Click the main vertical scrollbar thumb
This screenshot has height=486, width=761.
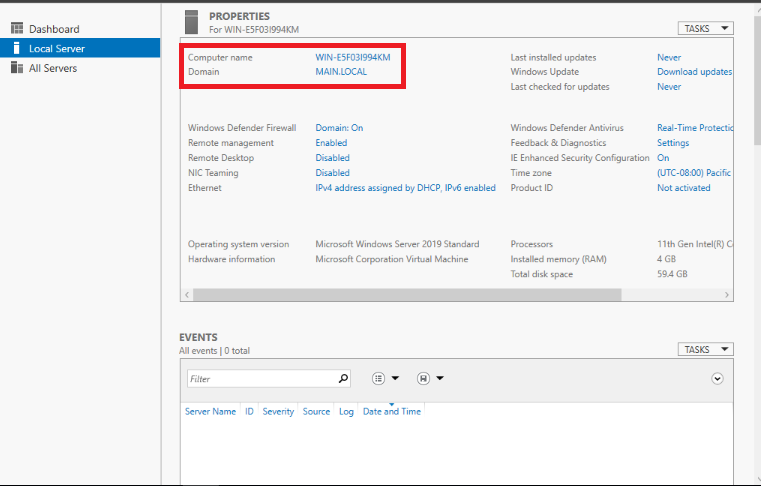tap(757, 80)
